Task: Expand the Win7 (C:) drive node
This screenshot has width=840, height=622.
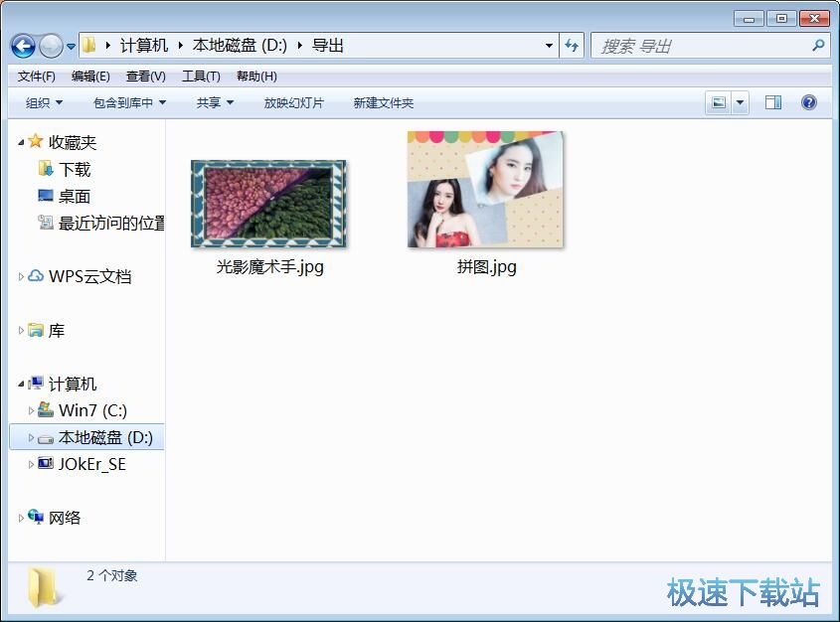Action: tap(31, 410)
